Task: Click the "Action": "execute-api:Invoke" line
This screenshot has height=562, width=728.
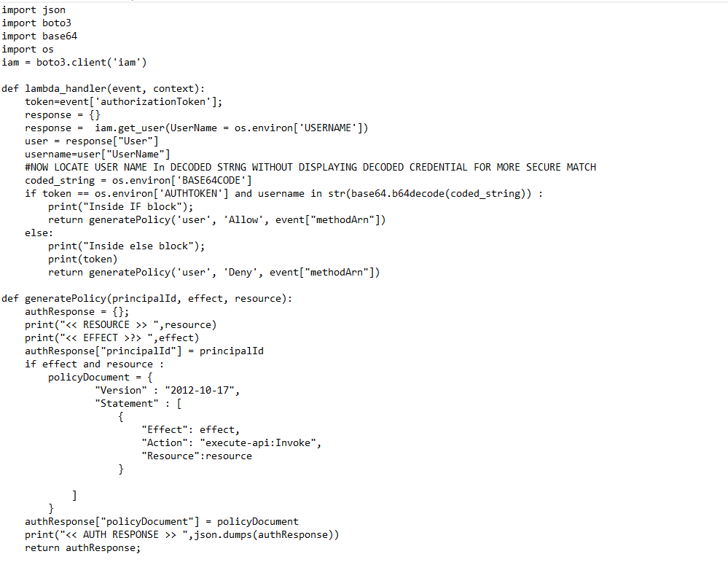Action: coord(231,443)
